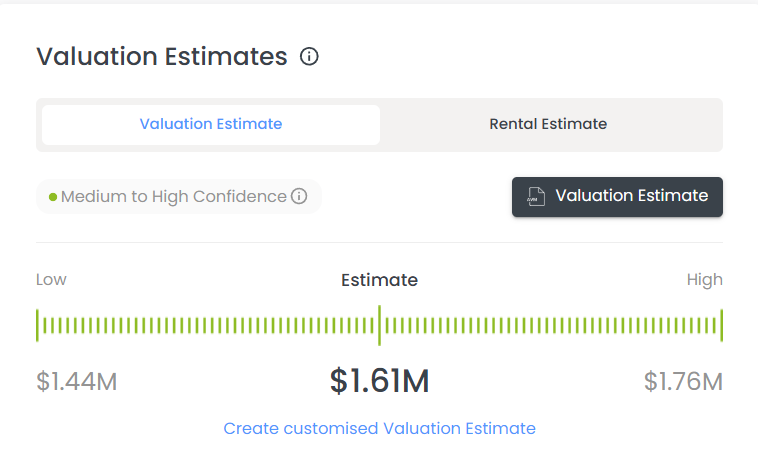Click the $1.76M high value

point(682,381)
